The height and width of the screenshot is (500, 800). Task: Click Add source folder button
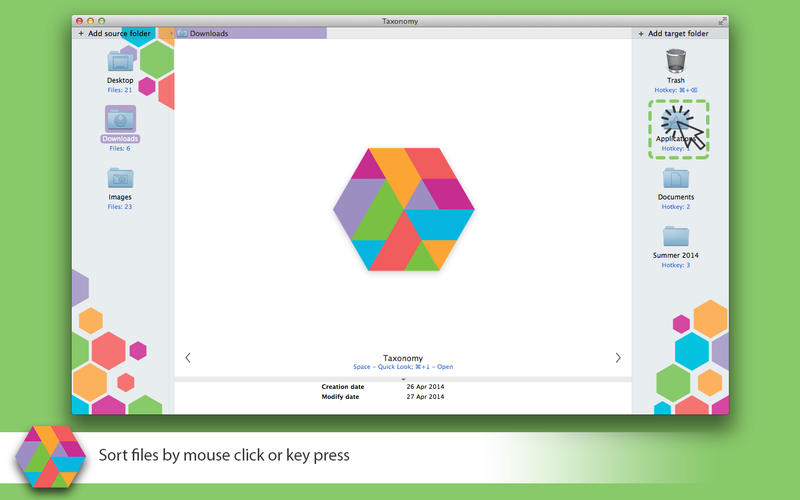click(114, 33)
